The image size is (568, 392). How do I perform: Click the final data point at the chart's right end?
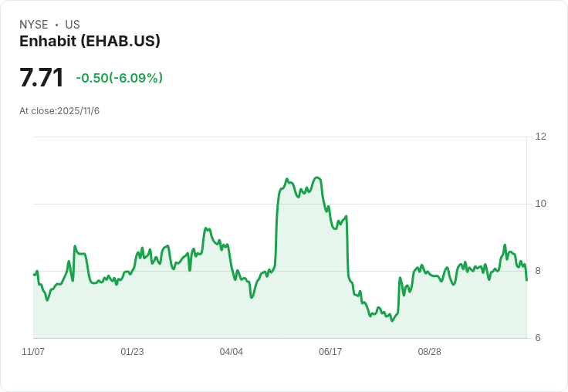click(526, 279)
